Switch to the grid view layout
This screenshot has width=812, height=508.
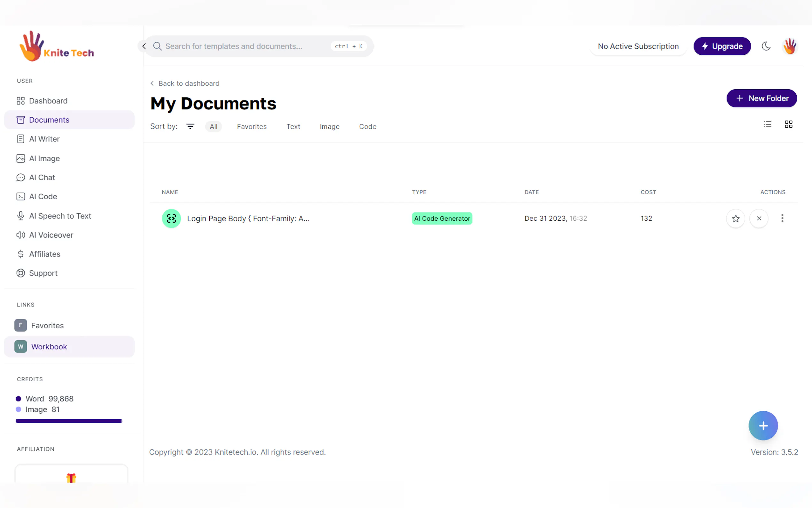click(788, 124)
